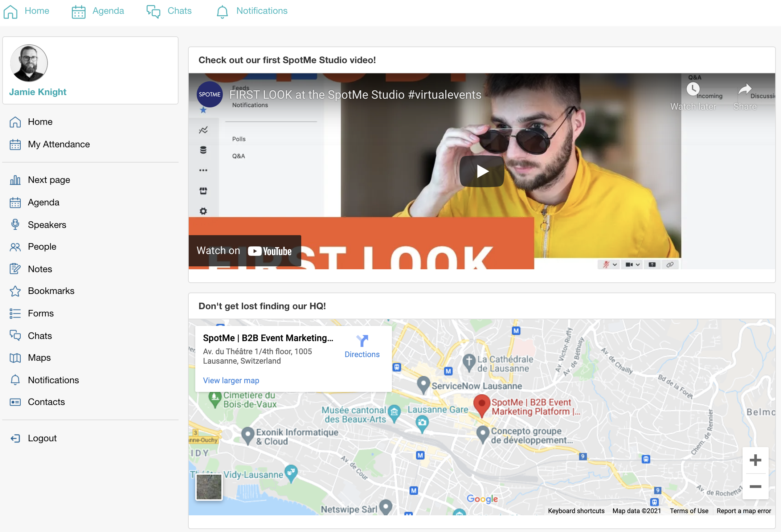Play the SpotMe Studio video

pos(482,171)
